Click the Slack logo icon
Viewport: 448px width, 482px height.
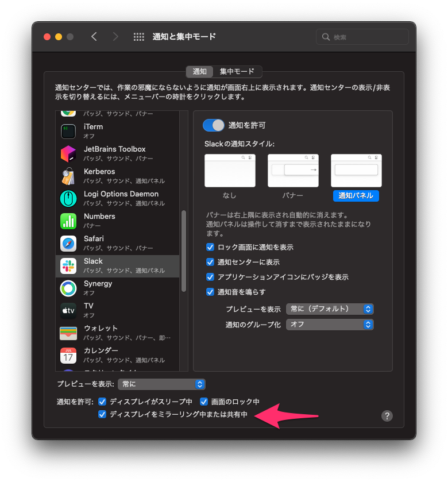click(x=68, y=266)
